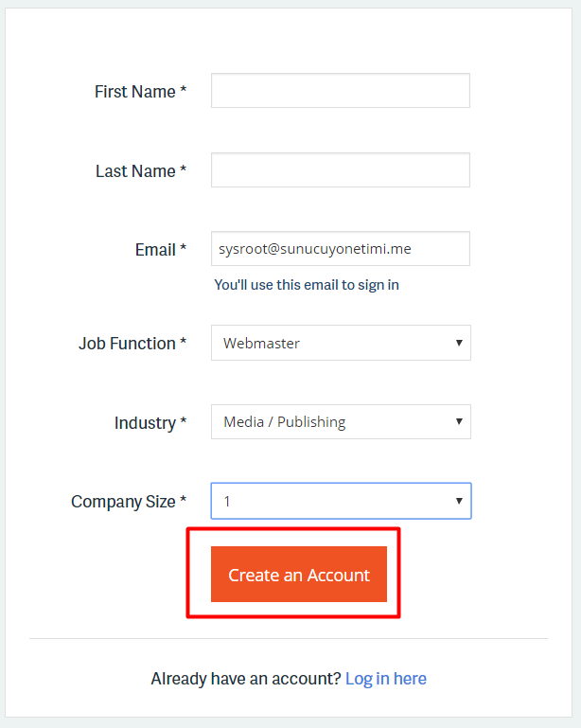Image resolution: width=581 pixels, height=728 pixels.
Task: Click the arrow on the Company Size dropdown
Action: (x=459, y=501)
